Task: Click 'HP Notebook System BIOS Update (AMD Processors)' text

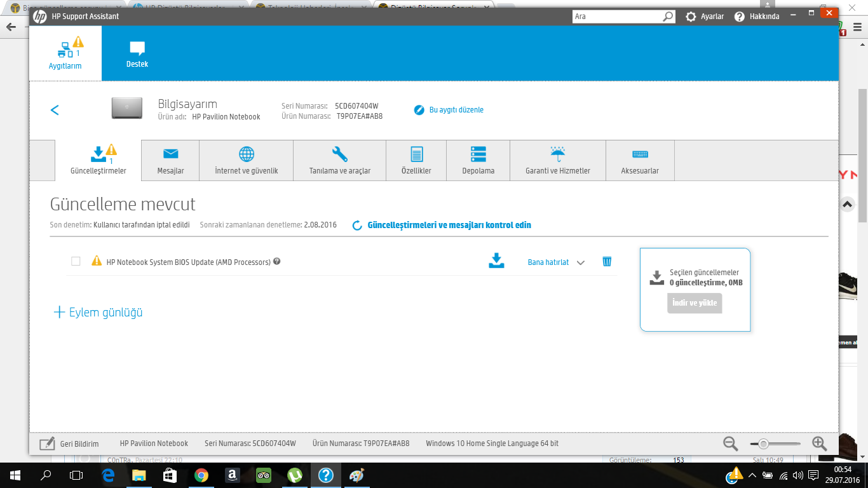Action: tap(189, 262)
